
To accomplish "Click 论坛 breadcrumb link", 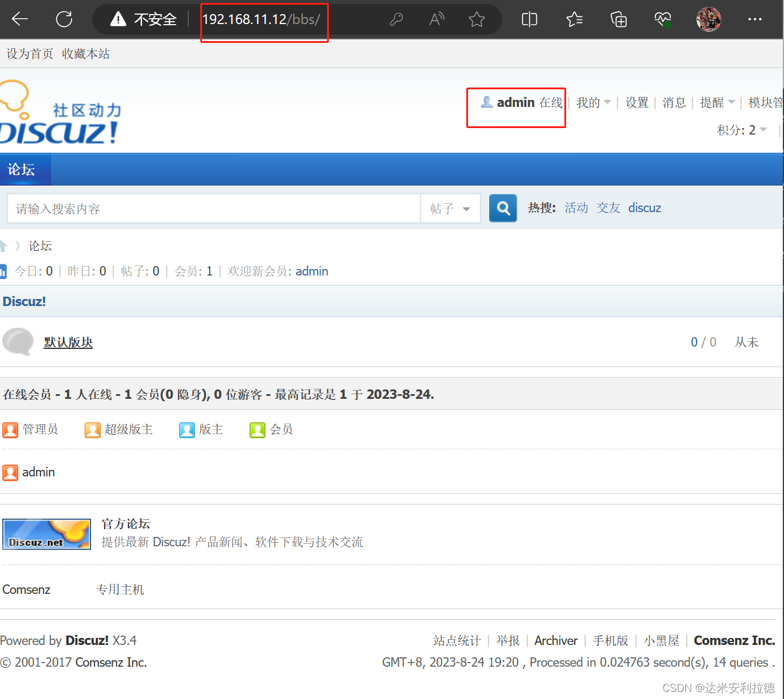I will pos(41,246).
